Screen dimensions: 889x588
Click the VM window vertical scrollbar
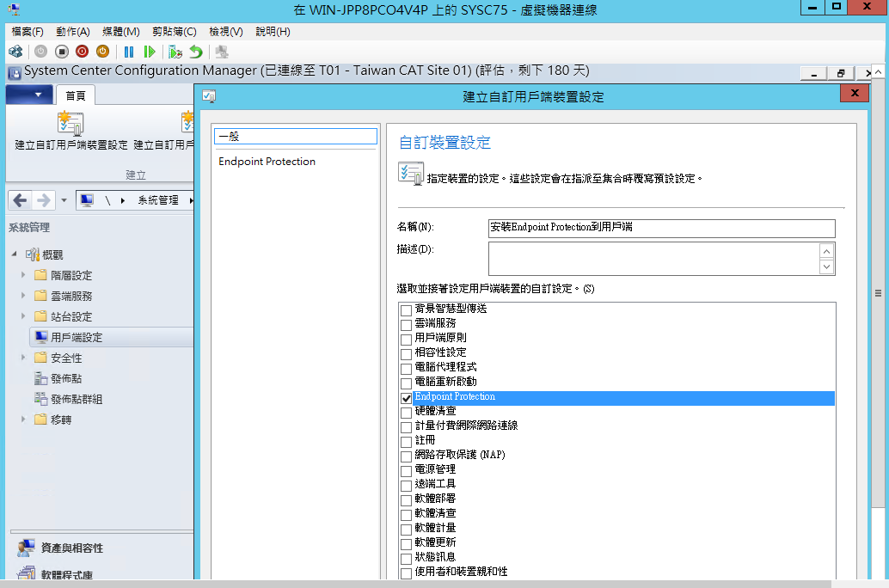[x=878, y=293]
